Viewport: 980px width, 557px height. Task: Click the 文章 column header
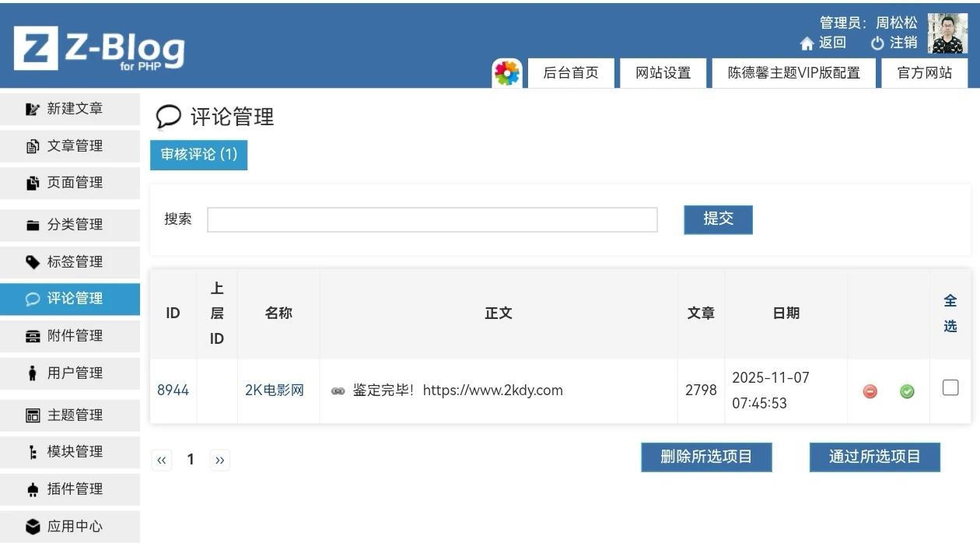[x=701, y=314]
